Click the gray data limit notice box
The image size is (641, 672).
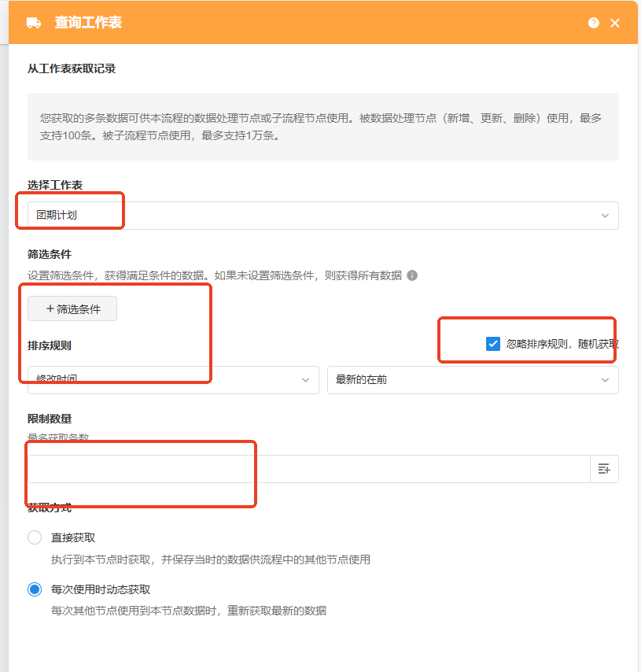tap(322, 127)
